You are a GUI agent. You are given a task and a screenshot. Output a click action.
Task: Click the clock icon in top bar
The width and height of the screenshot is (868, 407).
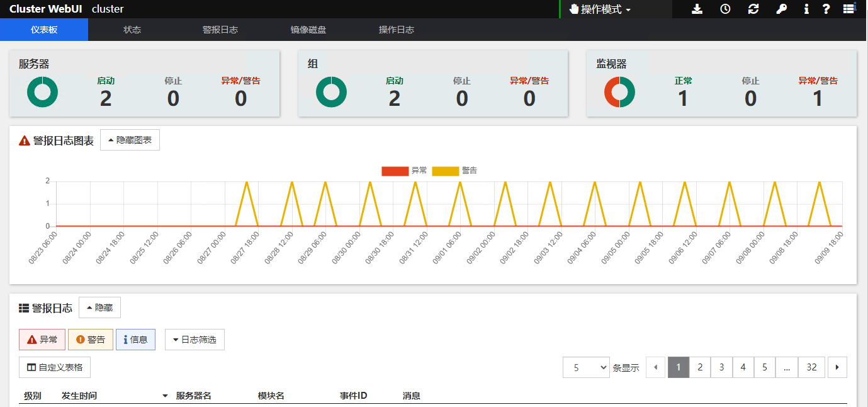pyautogui.click(x=725, y=9)
